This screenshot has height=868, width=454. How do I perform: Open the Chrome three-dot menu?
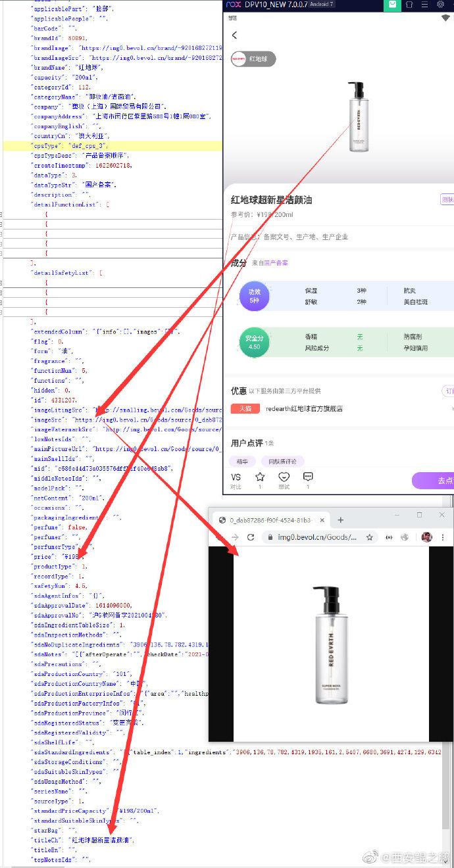click(442, 537)
